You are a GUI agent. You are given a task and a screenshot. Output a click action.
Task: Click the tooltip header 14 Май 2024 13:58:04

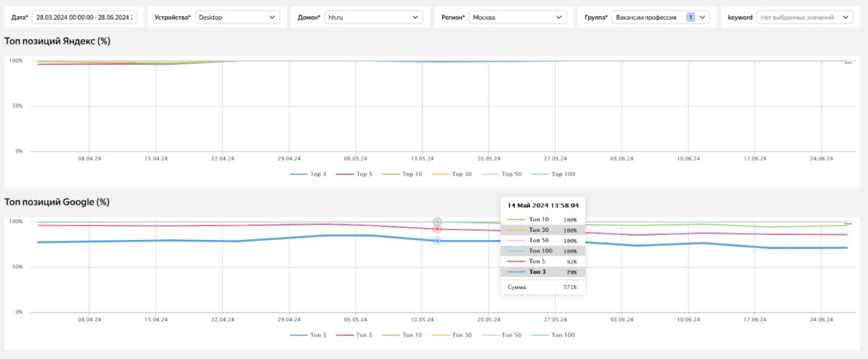coord(543,205)
